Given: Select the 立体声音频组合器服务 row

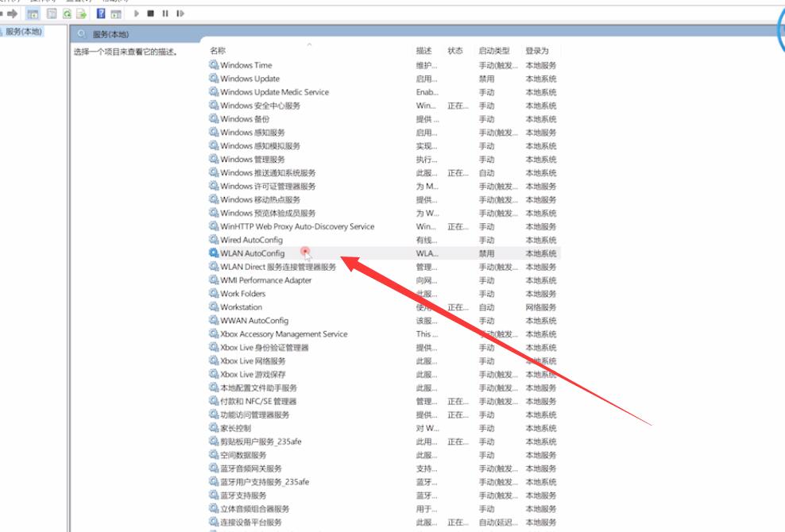Looking at the screenshot, I should pos(383,509).
